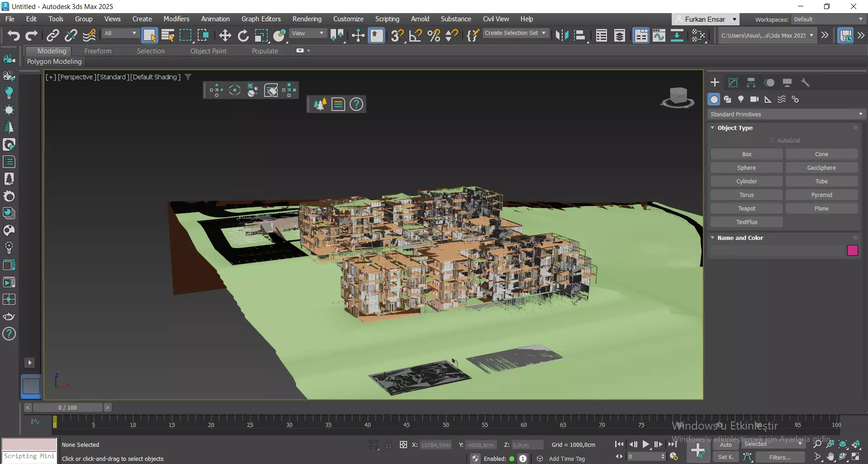Select the Rotate tool
Viewport: 868px width, 464px height.
click(243, 35)
